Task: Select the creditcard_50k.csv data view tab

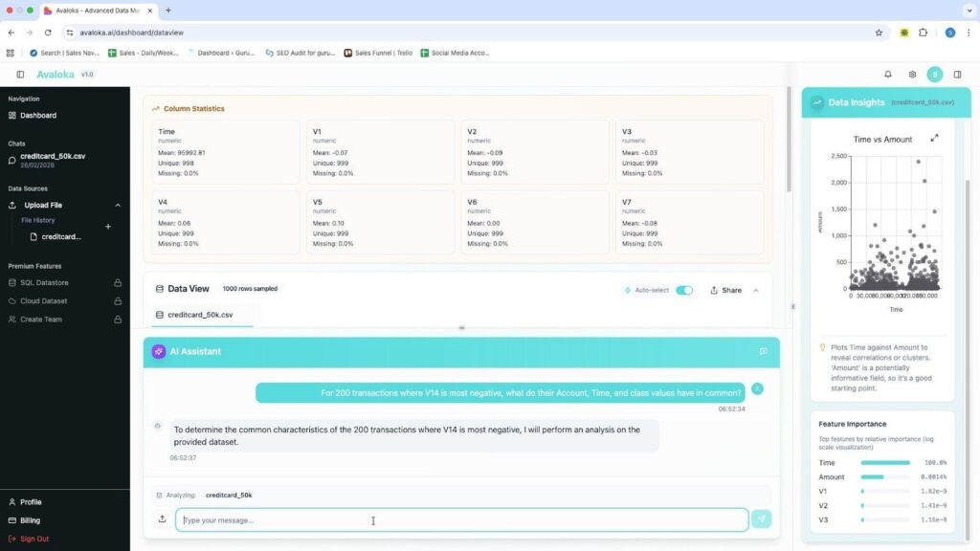Action: 201,315
